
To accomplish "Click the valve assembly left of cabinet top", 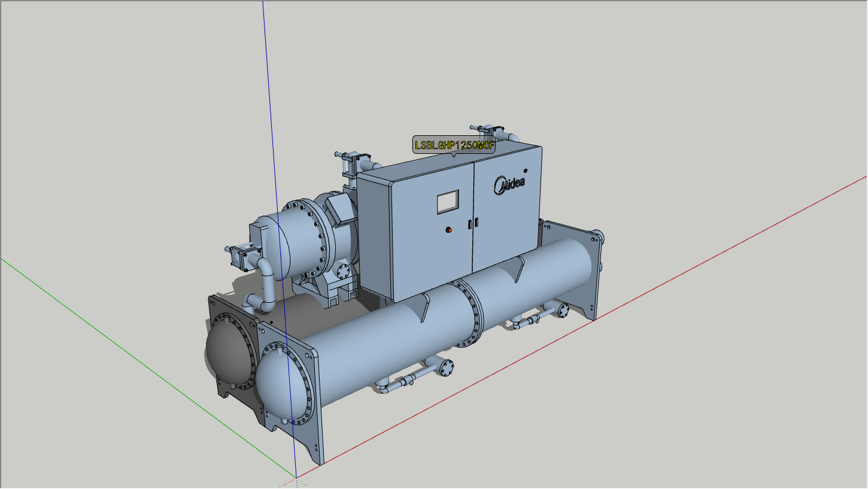I will [x=353, y=162].
